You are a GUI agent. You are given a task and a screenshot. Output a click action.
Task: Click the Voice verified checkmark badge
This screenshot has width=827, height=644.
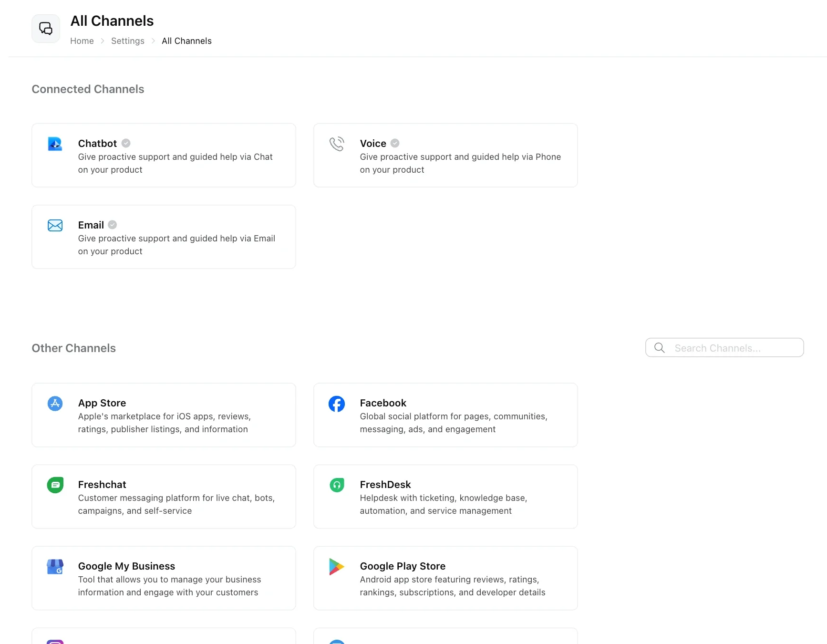click(x=395, y=143)
